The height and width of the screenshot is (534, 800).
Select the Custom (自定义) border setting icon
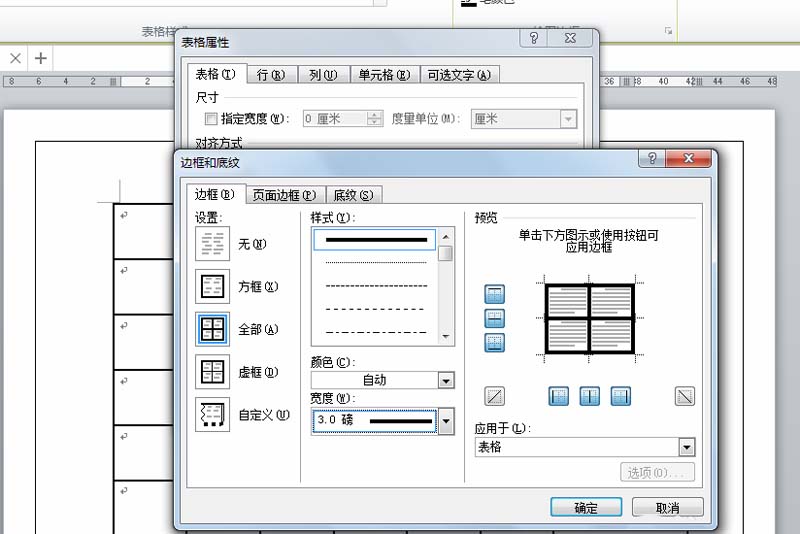tap(212, 415)
